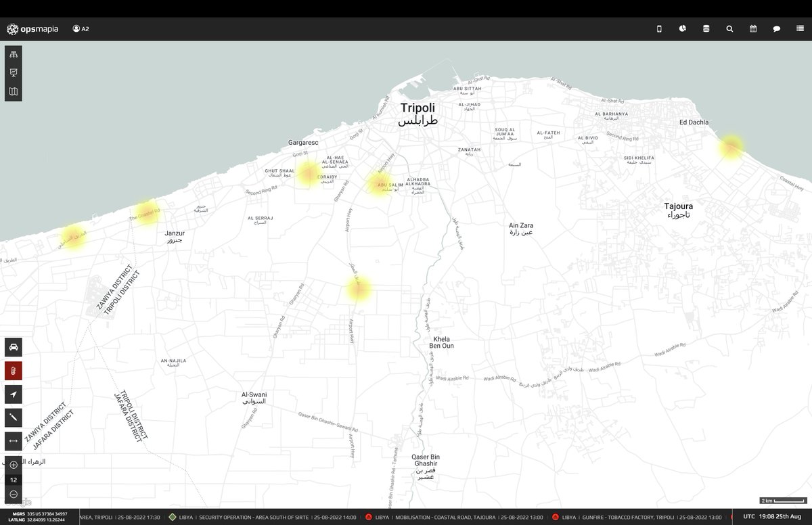Viewport: 812px width, 525px height.
Task: Click the AN-NAJILA map label
Action: click(173, 361)
